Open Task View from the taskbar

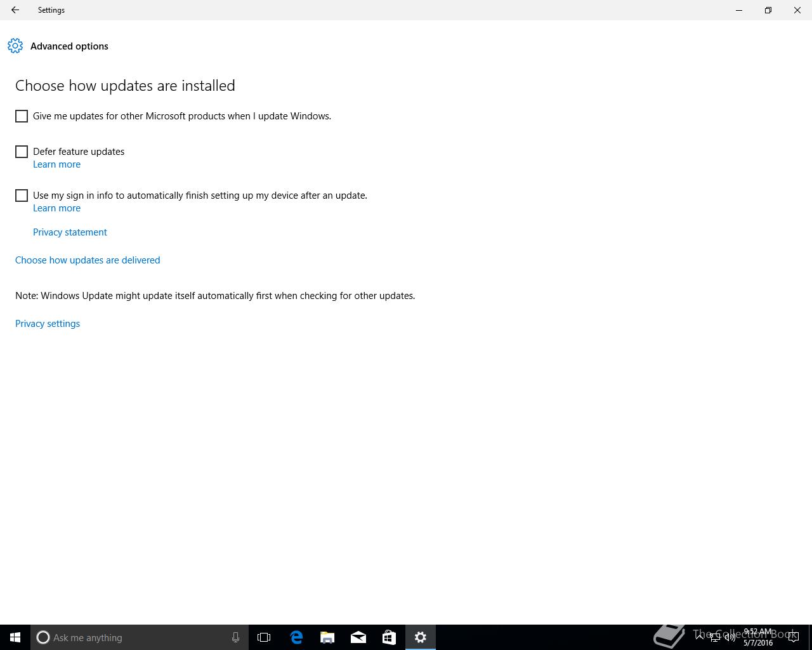pyautogui.click(x=264, y=637)
